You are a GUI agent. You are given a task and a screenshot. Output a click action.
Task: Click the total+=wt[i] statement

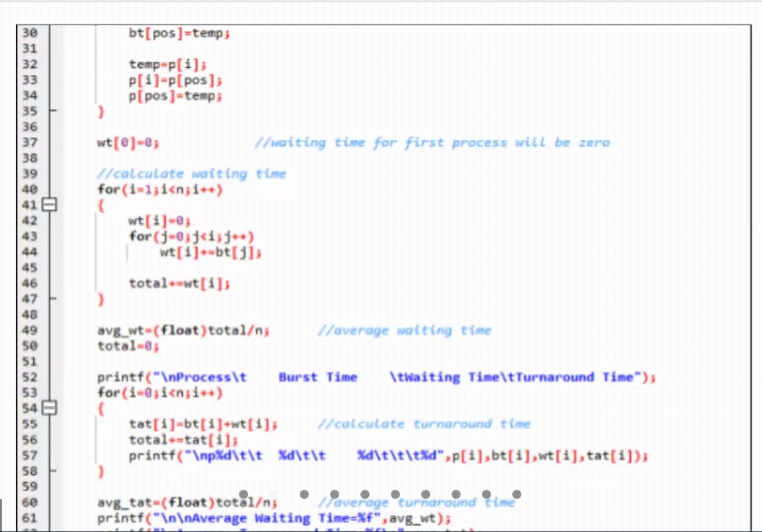(x=179, y=283)
